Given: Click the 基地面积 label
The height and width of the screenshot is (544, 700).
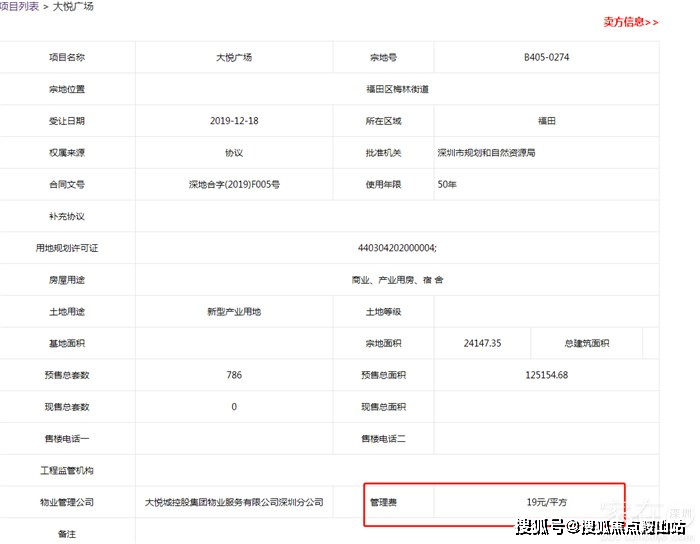Looking at the screenshot, I should [x=67, y=343].
